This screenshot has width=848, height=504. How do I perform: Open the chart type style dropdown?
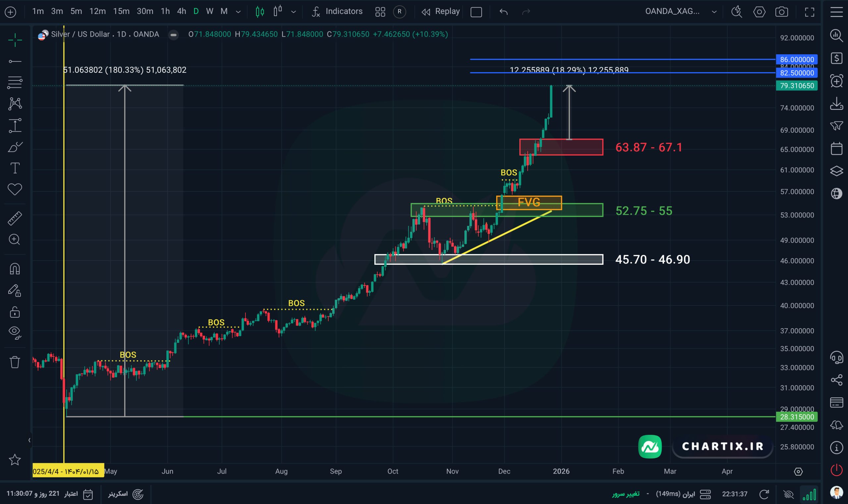293,12
